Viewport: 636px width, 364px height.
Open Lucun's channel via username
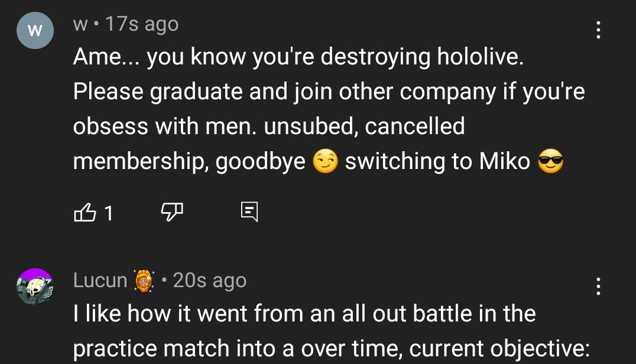pyautogui.click(x=100, y=280)
